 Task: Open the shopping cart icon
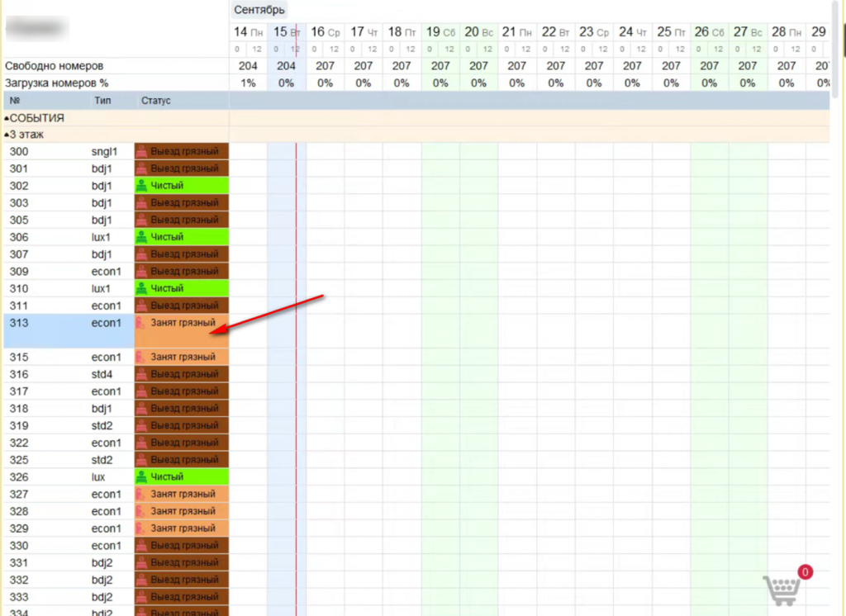[782, 590]
